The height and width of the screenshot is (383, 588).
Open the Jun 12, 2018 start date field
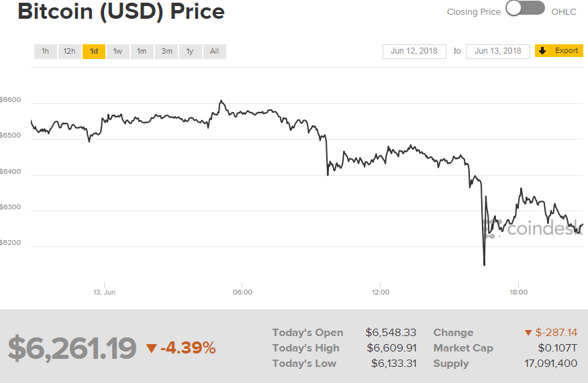coord(414,52)
